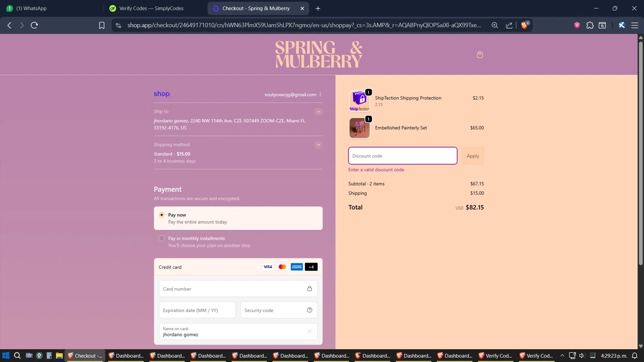Click the Shop Pay logo

(x=162, y=94)
